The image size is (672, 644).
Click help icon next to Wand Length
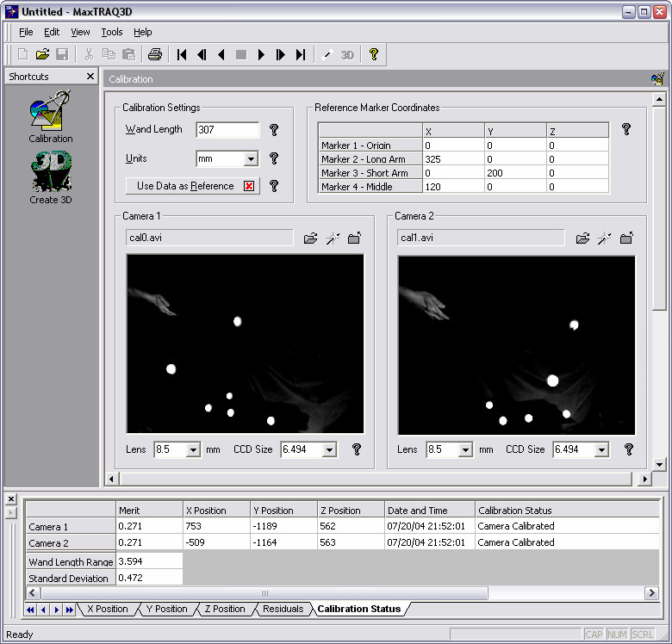tap(274, 130)
